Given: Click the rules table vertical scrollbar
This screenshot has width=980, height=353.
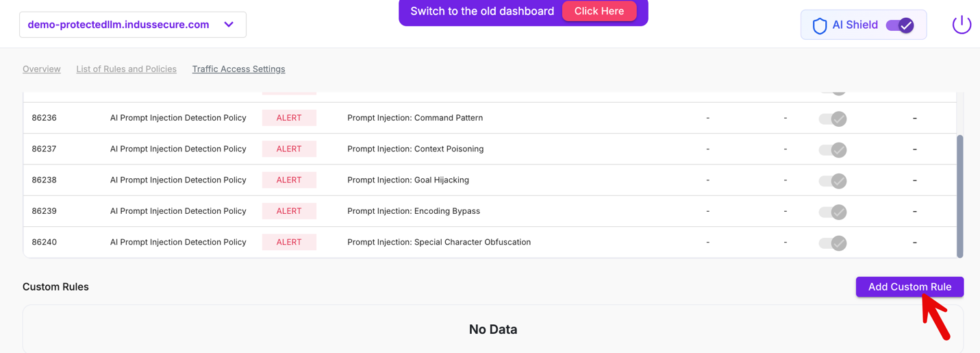Looking at the screenshot, I should pyautogui.click(x=959, y=195).
